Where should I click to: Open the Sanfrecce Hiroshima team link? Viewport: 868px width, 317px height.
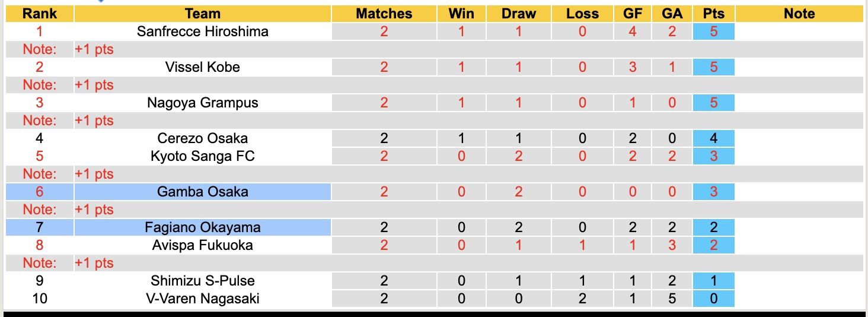coord(202,31)
